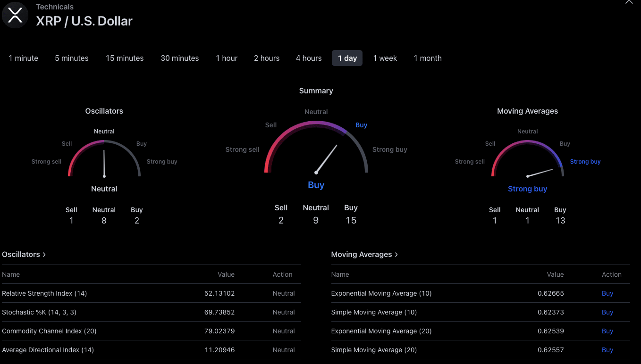Click Buy action for Simple Moving Average (20)
The image size is (641, 364).
click(x=607, y=350)
